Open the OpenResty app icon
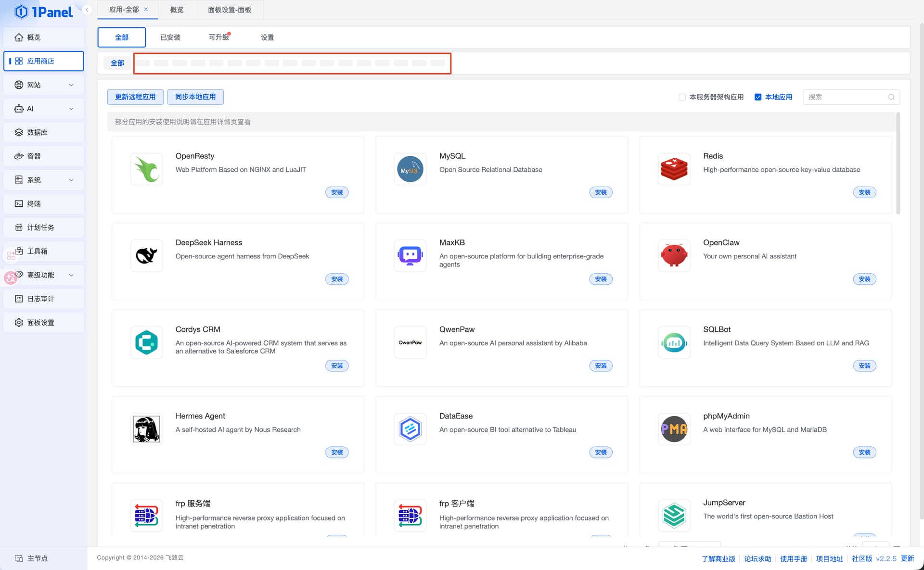The height and width of the screenshot is (570, 924). pos(146,169)
